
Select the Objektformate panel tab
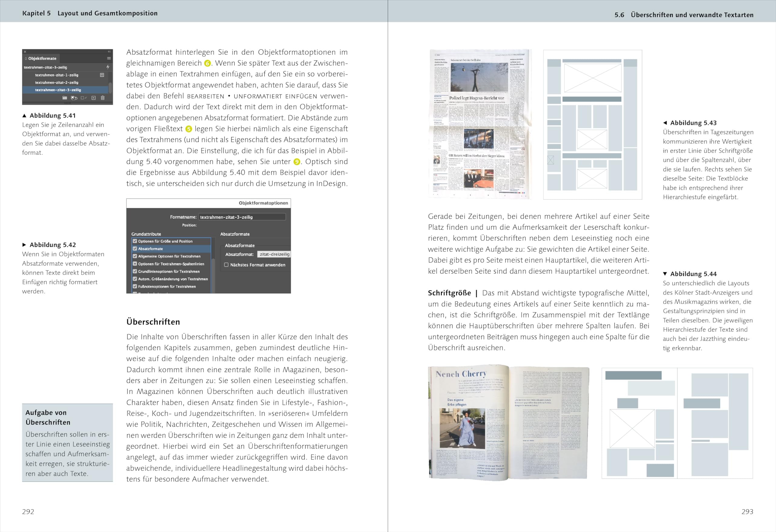click(x=41, y=58)
